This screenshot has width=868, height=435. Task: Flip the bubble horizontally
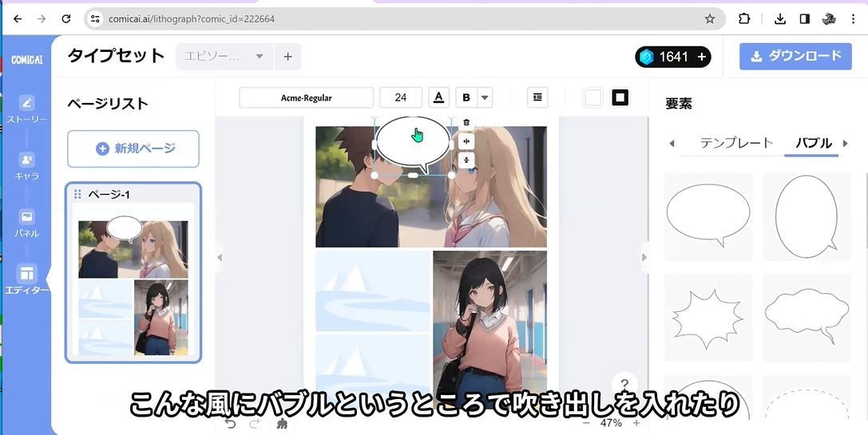(466, 141)
